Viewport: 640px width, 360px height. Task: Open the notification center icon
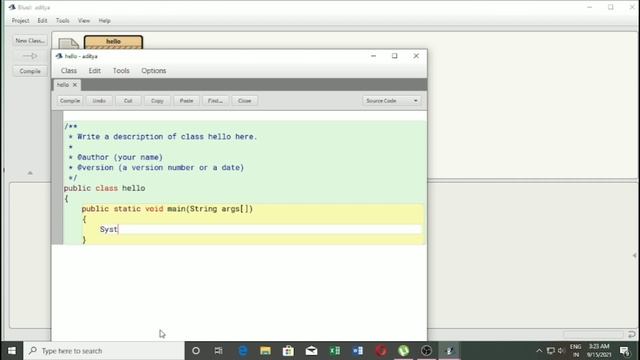coord(624,351)
